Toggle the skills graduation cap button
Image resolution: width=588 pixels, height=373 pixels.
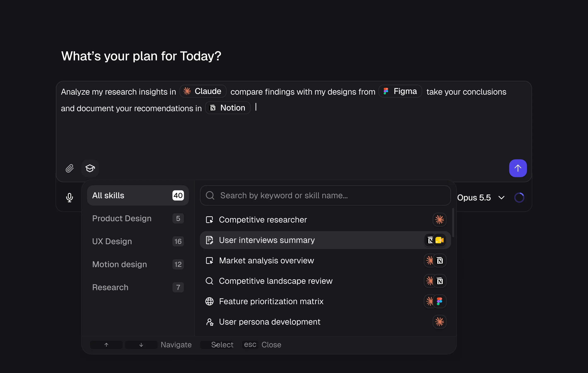tap(90, 168)
